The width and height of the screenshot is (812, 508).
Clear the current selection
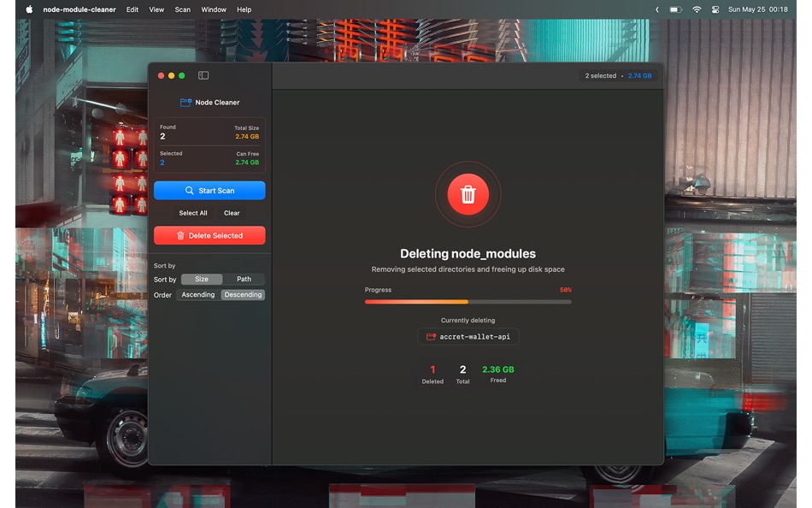click(232, 213)
